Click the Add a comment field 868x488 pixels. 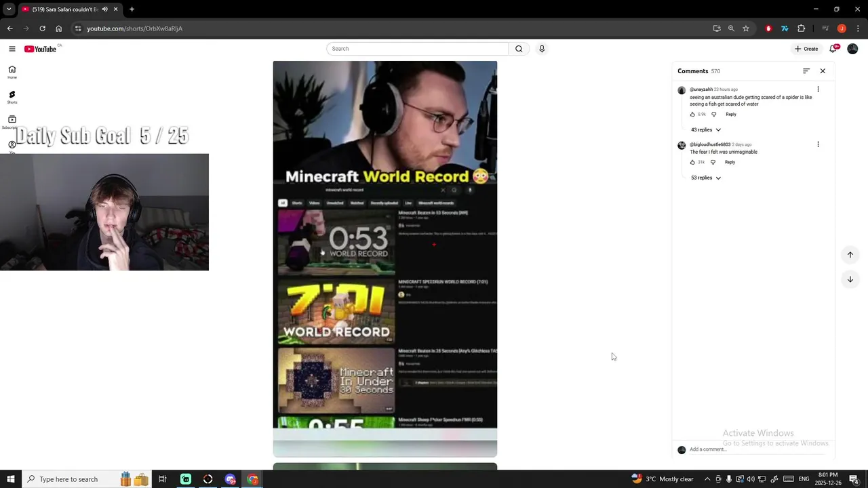758,449
